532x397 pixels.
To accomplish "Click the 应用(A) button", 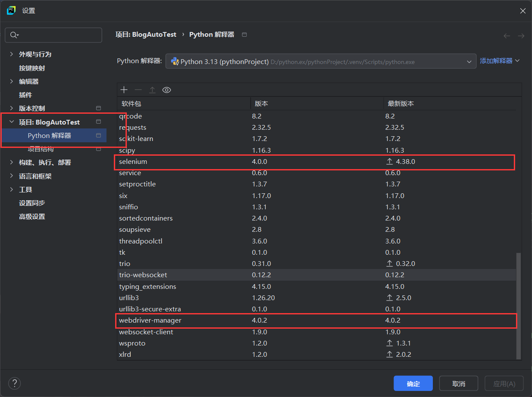I will pos(504,384).
